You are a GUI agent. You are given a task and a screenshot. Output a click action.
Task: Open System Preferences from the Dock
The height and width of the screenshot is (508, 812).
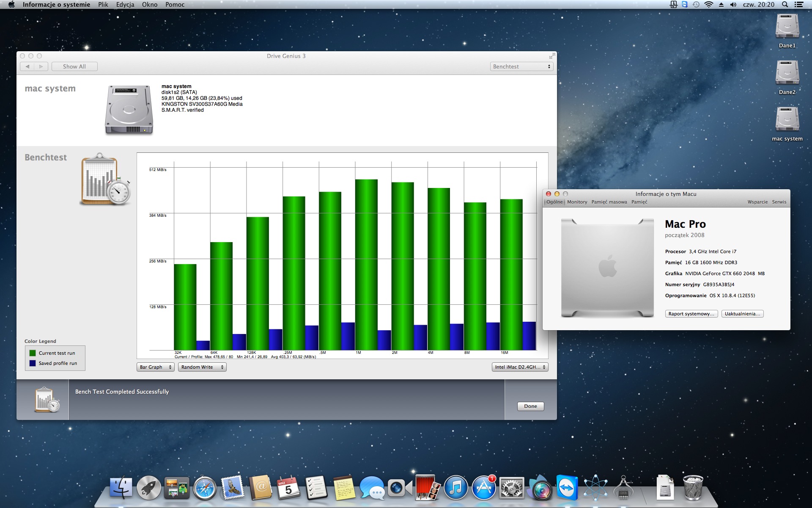[x=512, y=488]
